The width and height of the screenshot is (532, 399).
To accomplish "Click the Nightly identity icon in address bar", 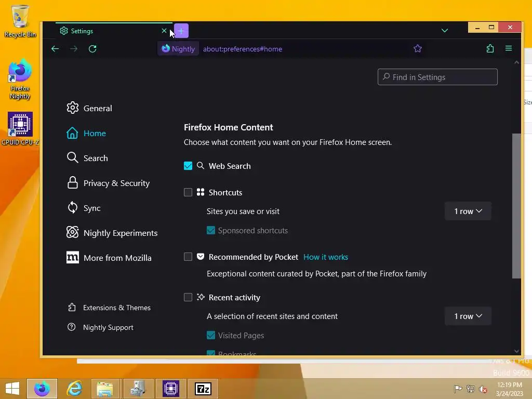I will tap(178, 49).
